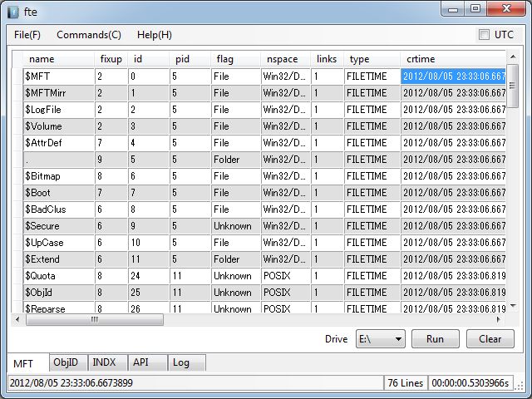Viewport: 532px width, 399px height.
Task: Sort by the fixup column header
Action: (111, 59)
